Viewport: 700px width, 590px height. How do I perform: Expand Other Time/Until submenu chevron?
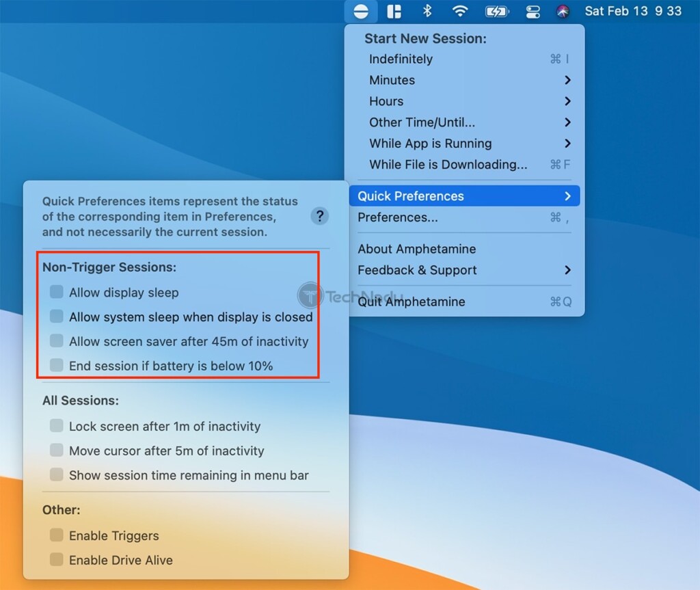(x=567, y=122)
